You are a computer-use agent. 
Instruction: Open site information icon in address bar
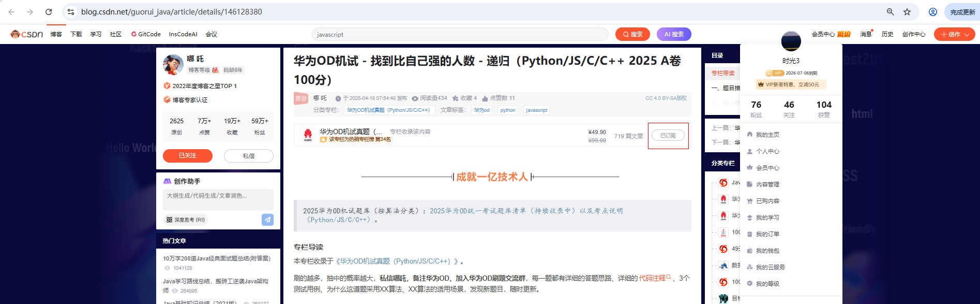[71, 11]
